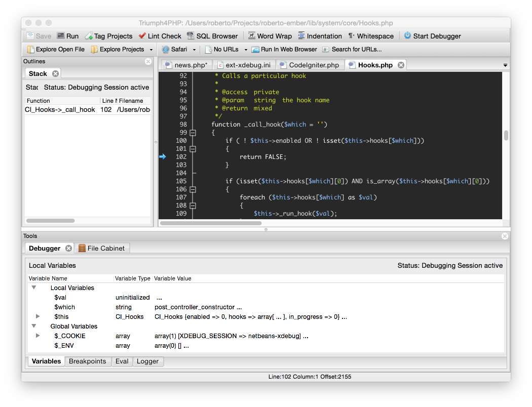The image size is (532, 407).
Task: Collapse the Local Variables tree group
Action: click(x=34, y=288)
